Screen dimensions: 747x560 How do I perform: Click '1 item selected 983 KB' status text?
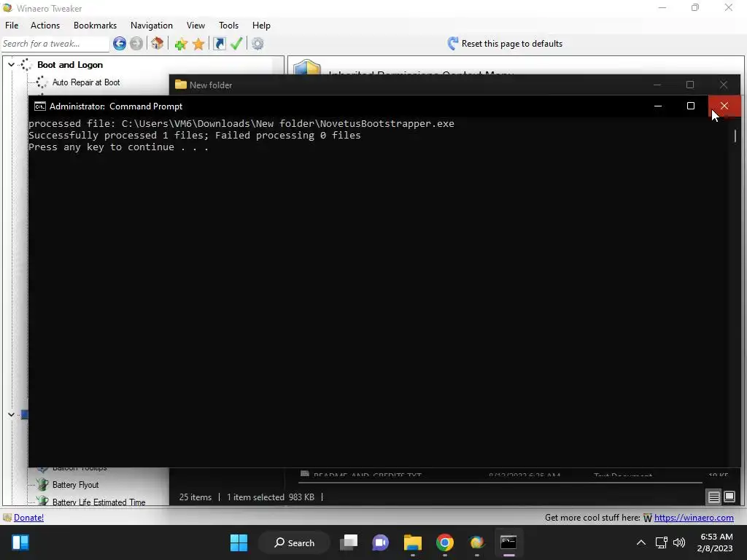click(x=271, y=497)
